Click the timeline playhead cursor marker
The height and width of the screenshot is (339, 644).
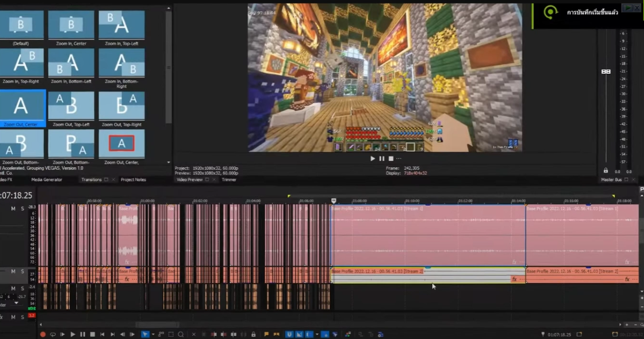point(334,201)
